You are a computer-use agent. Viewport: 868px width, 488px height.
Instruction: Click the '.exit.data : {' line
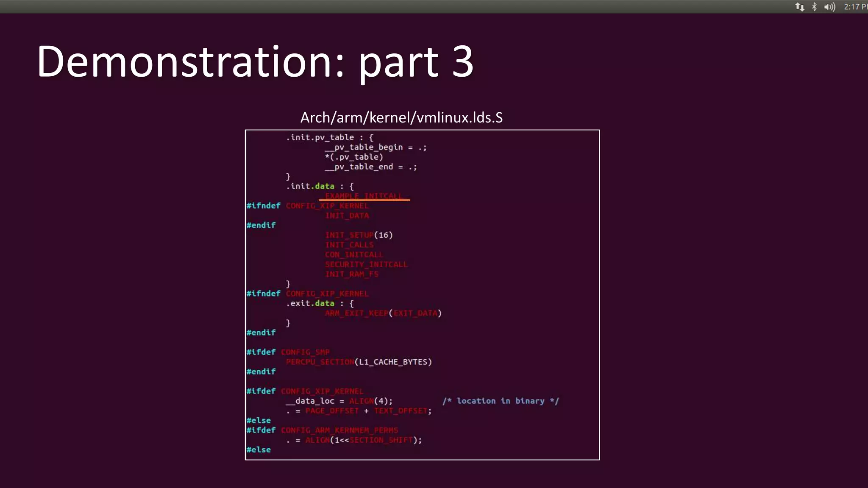[320, 303]
